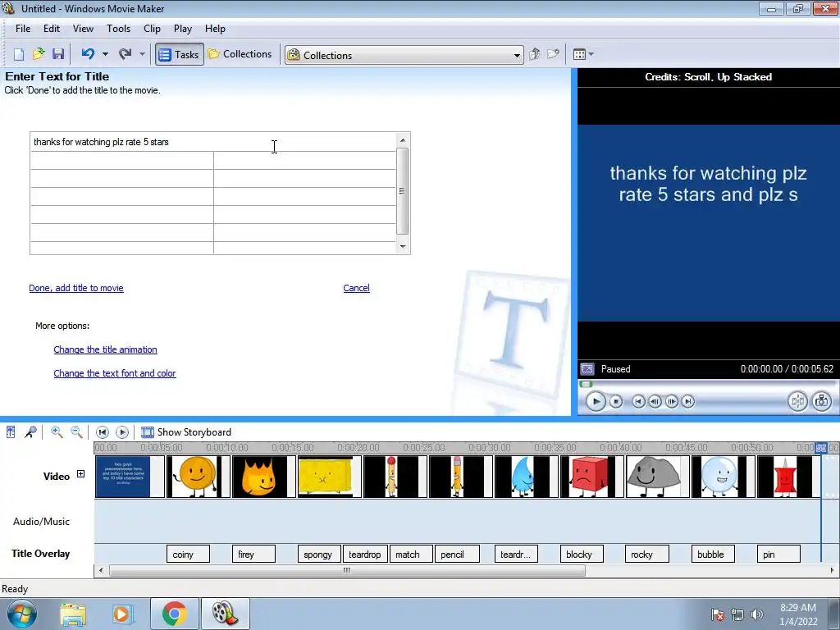Click the Set Audio Levels icon
Screen dimensions: 840x630
click(x=11, y=431)
